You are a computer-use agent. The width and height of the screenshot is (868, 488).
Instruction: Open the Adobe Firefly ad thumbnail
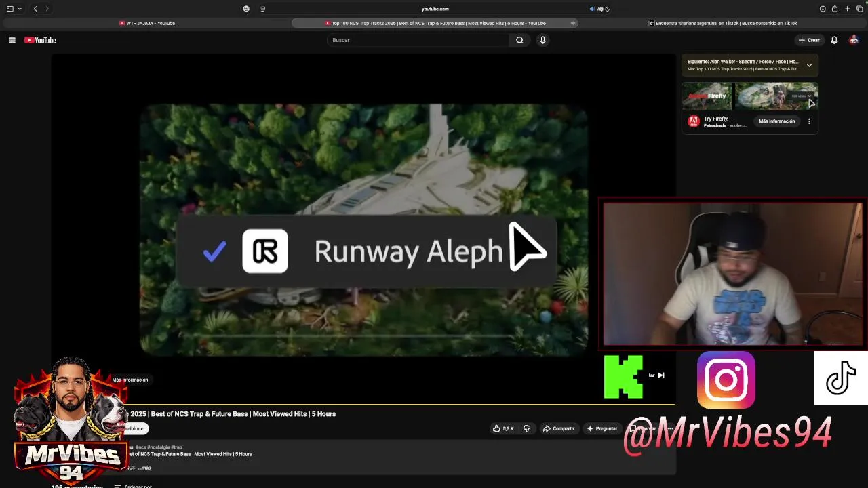click(x=749, y=96)
